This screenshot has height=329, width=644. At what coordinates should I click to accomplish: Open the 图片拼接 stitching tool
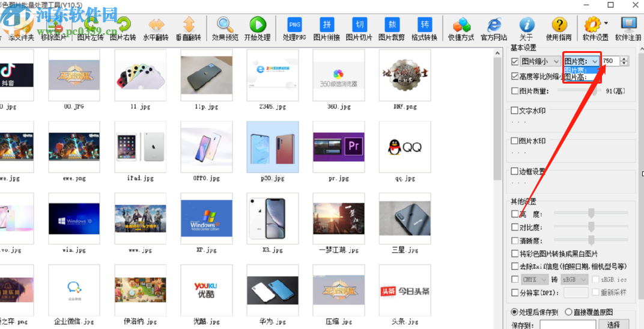(x=327, y=29)
